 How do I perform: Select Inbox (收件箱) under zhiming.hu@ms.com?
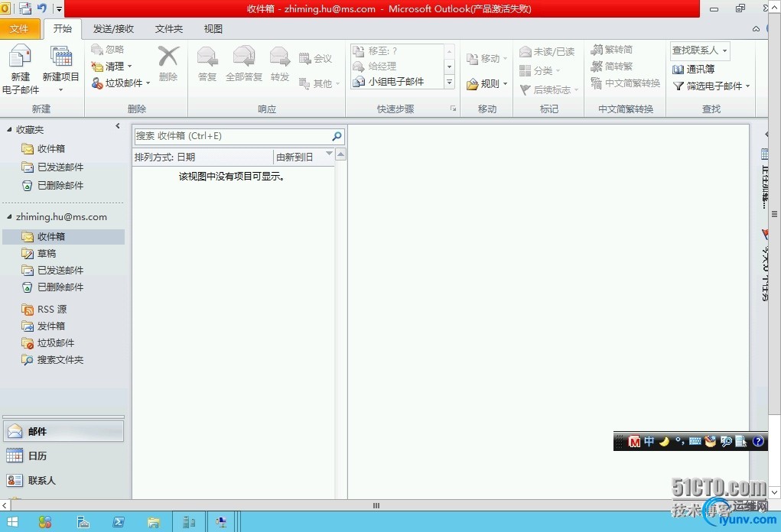click(x=63, y=236)
